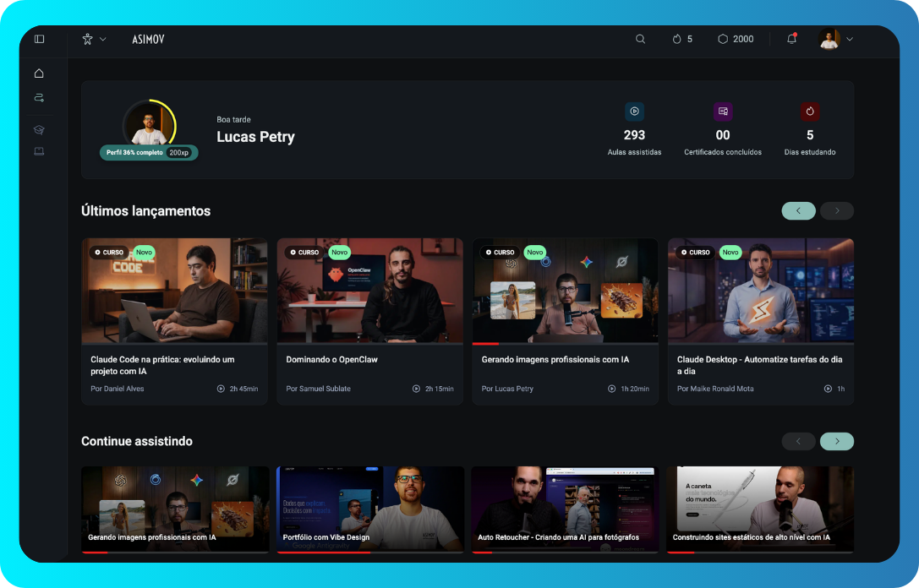This screenshot has width=919, height=588.
Task: Open the 'Dominando o OpenClaw' course title
Action: 331,360
